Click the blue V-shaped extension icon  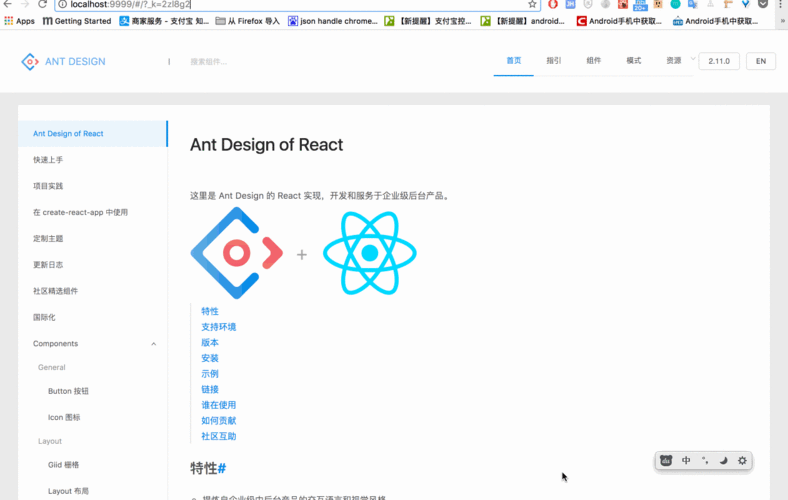click(x=746, y=5)
